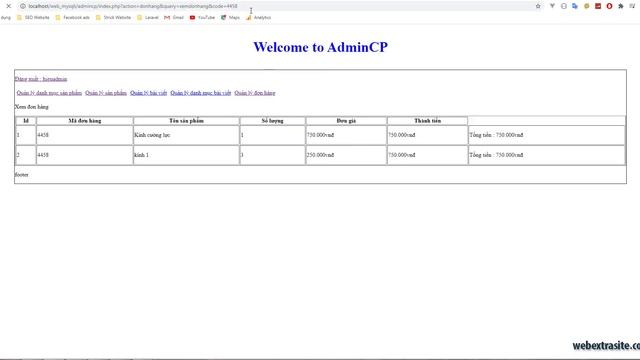Click the kính 1 product cell
Image resolution: width=640 pixels, height=360 pixels.
[187, 155]
